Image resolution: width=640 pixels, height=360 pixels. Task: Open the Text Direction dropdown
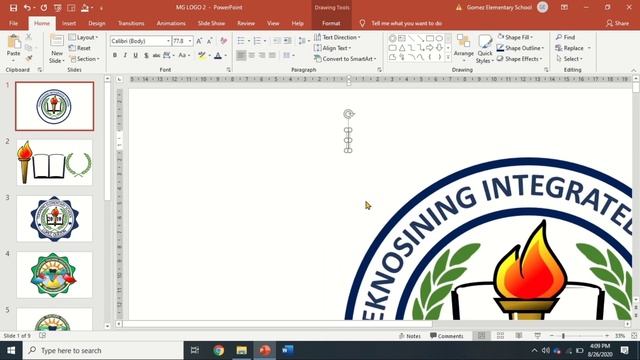coord(337,37)
